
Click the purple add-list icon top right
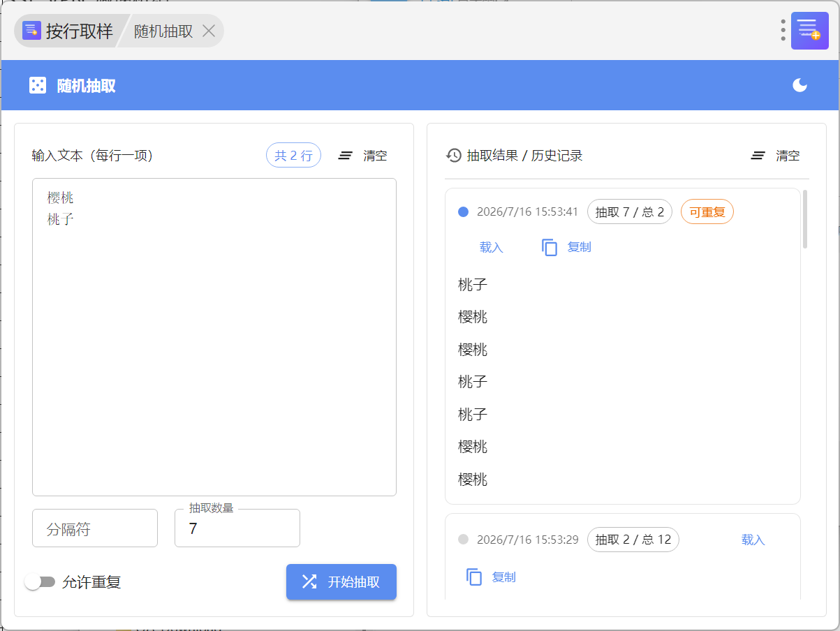point(809,31)
